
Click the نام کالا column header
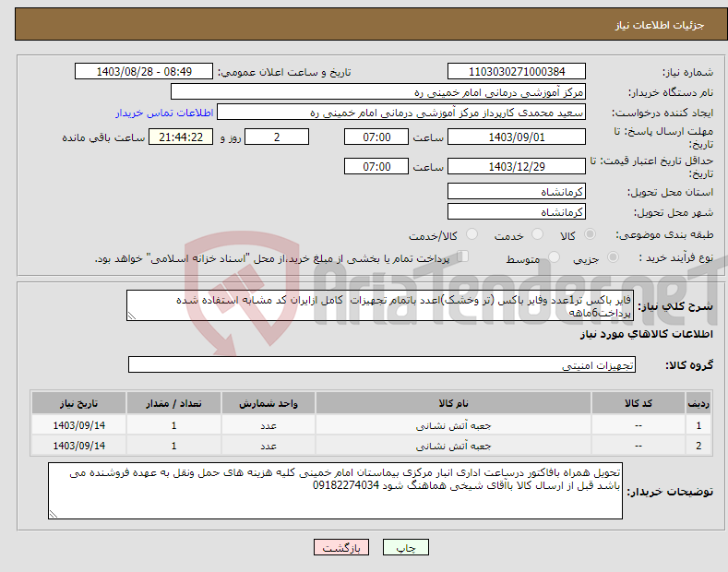[x=453, y=403]
